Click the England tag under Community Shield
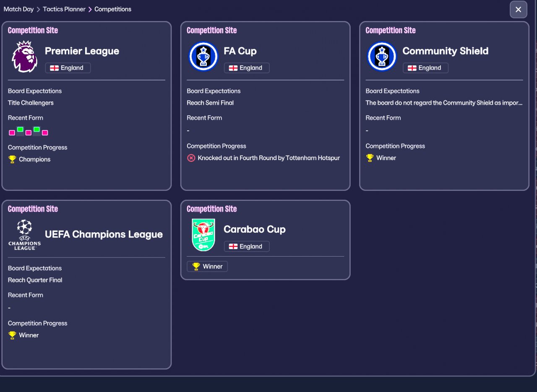This screenshot has height=392, width=537. 425,68
